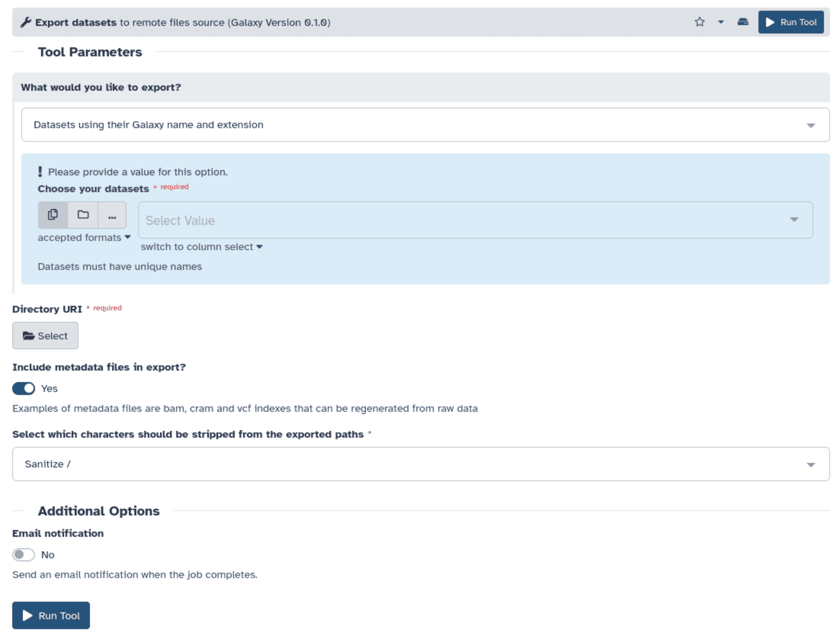The width and height of the screenshot is (840, 636).
Task: Open dataset browser with the ellipsis icon
Action: point(112,215)
